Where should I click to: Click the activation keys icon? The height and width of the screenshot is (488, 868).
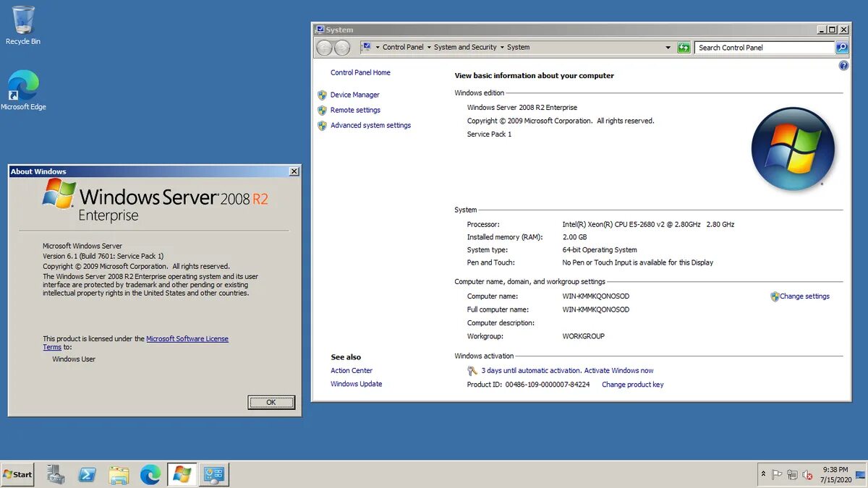[x=472, y=371]
